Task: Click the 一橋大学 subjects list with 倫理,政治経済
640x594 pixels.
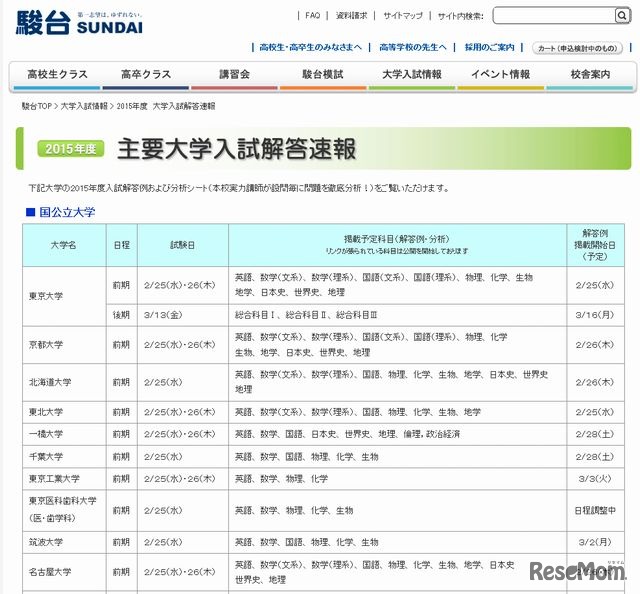Action: [x=398, y=434]
